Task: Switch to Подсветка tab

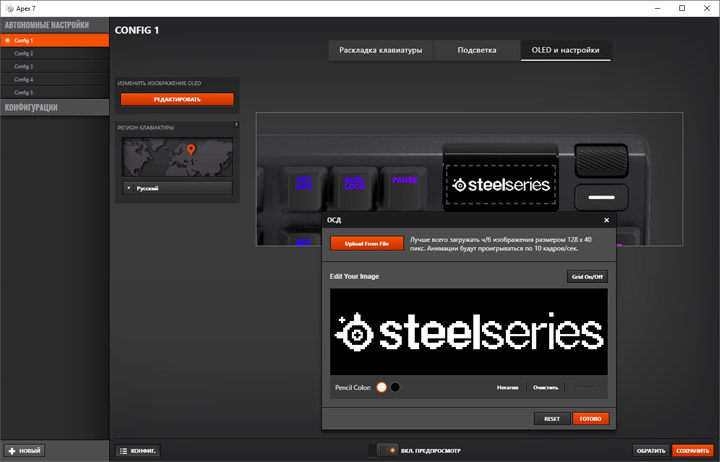Action: [x=477, y=50]
